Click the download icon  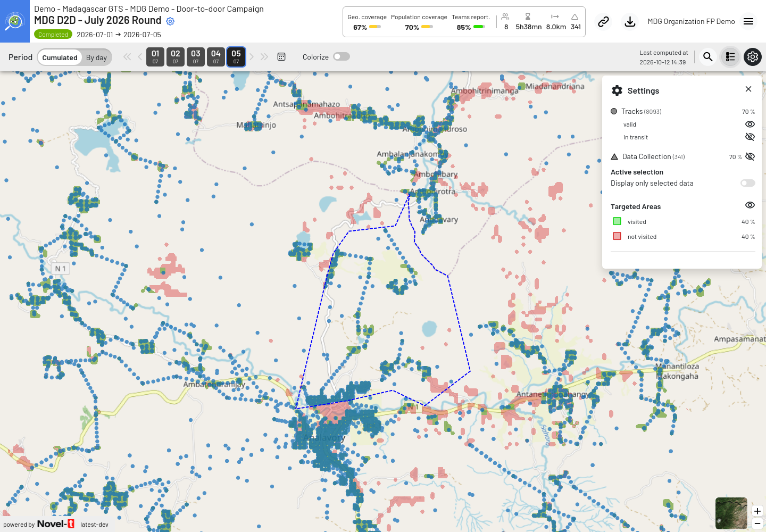click(630, 22)
